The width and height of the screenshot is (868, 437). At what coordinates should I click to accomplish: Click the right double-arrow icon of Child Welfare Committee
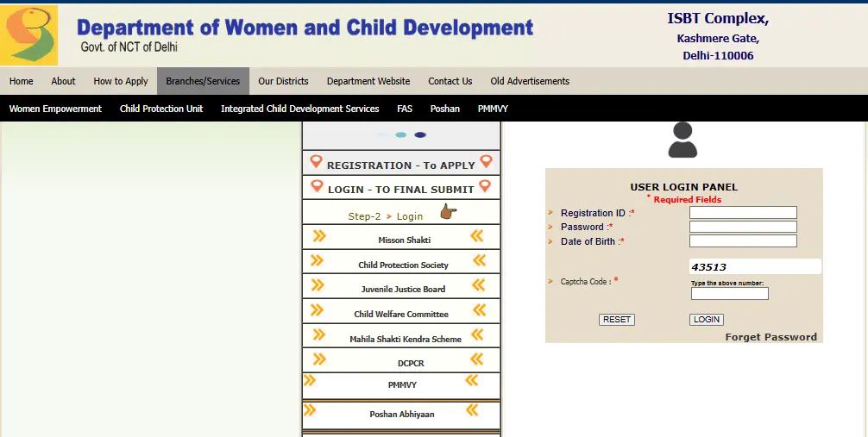coord(480,309)
